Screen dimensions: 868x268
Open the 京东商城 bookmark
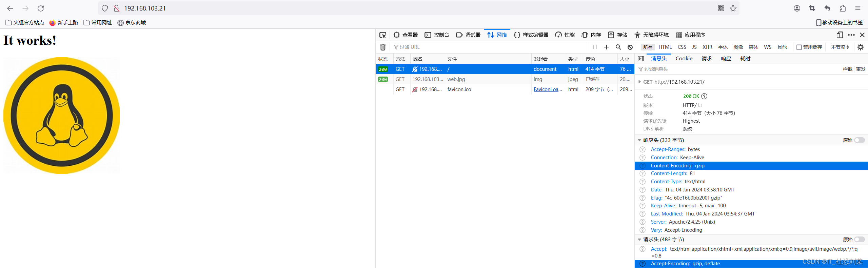coord(132,23)
